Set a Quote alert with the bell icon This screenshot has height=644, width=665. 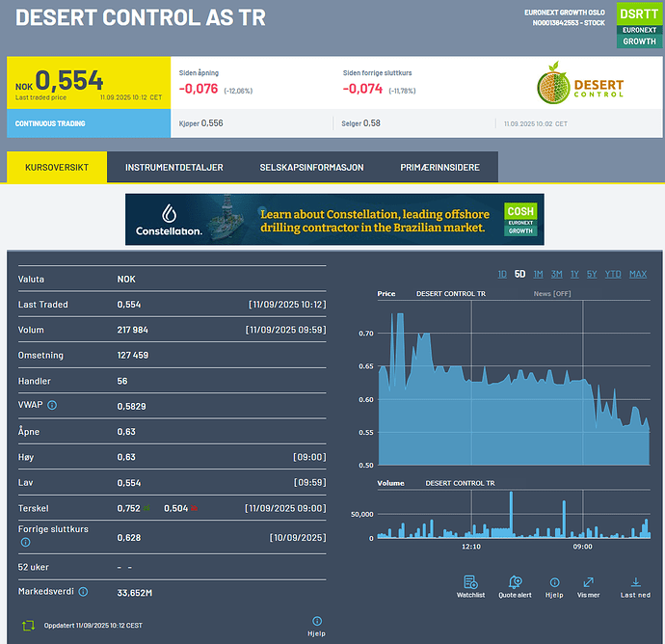(x=515, y=582)
